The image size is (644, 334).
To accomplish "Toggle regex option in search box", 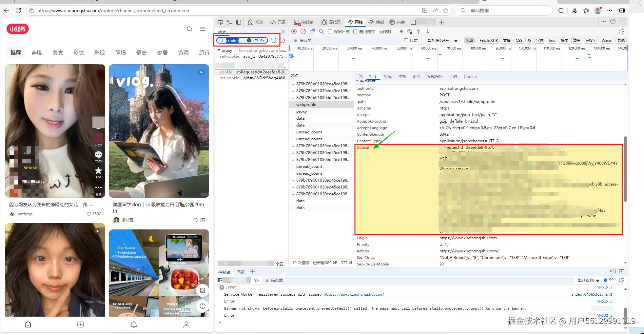I will (256, 40).
